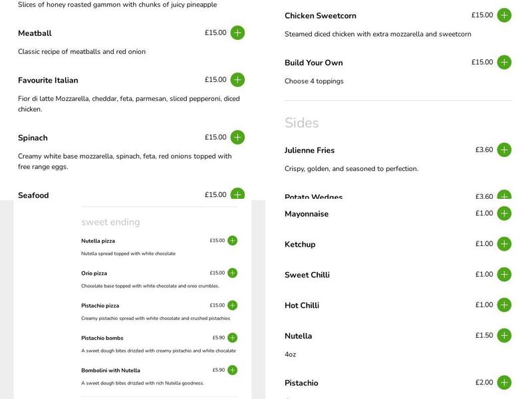
Task: Add Mayonnaise dip to order
Action: click(504, 213)
